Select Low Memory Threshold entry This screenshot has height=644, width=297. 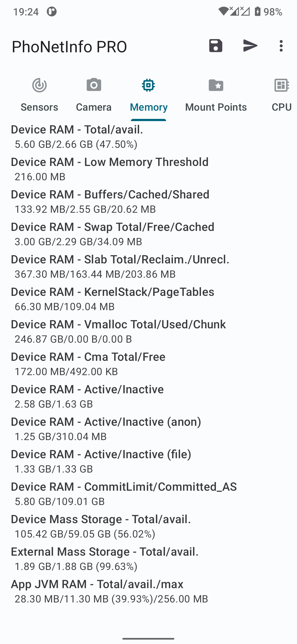(148, 169)
